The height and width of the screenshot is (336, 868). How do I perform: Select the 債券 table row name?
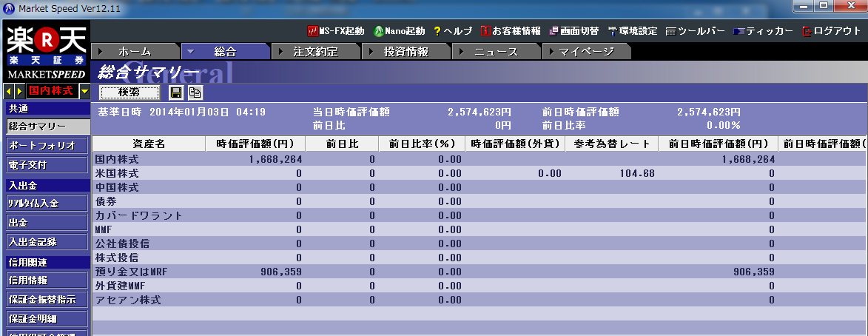coord(106,201)
